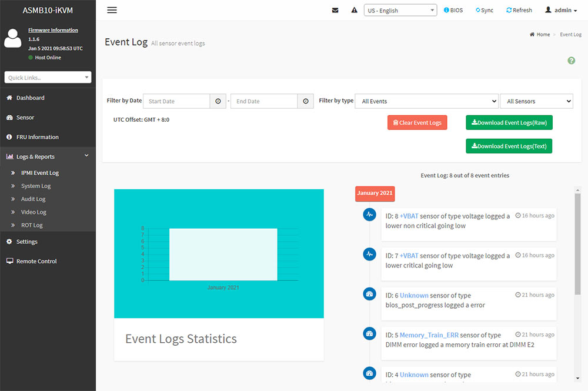Open the All Sensors filter dropdown

(x=536, y=101)
